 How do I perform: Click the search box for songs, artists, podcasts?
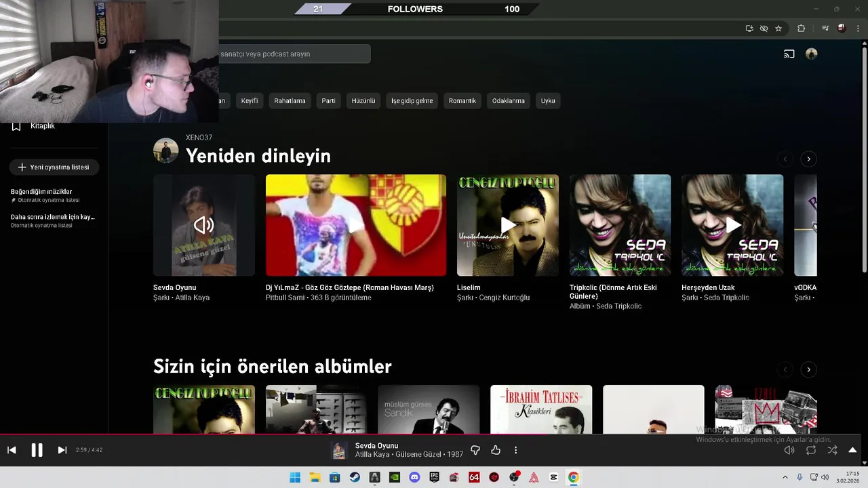pyautogui.click(x=294, y=54)
